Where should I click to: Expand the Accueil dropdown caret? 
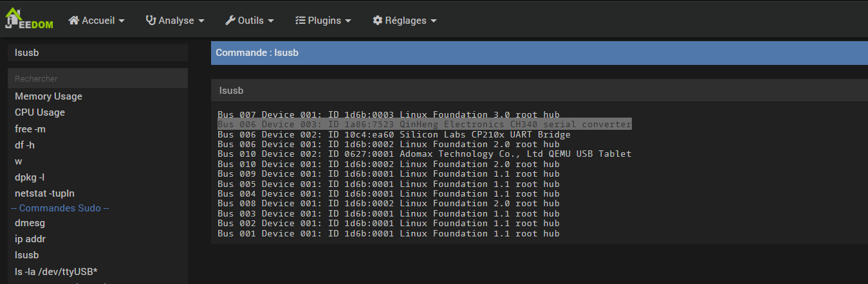122,21
